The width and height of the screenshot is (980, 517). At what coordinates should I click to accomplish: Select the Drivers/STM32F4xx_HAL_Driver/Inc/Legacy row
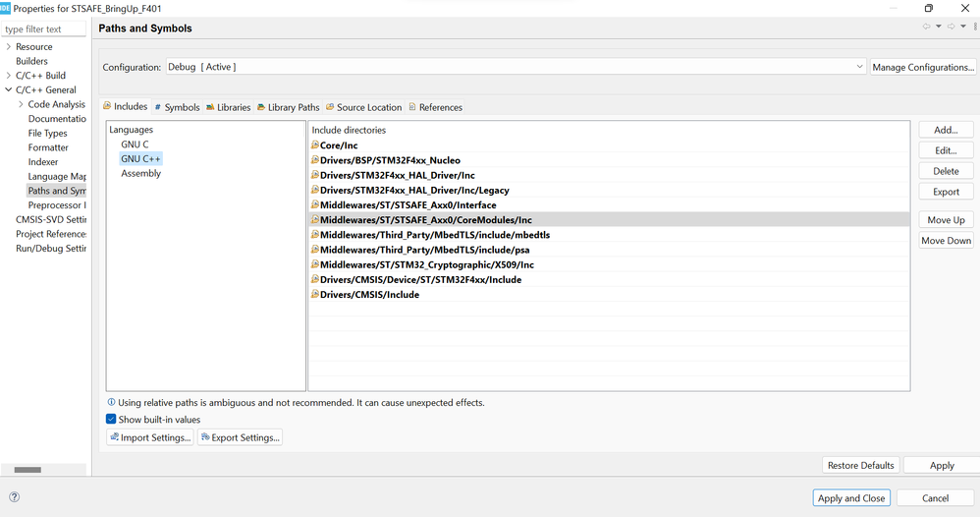tap(610, 190)
